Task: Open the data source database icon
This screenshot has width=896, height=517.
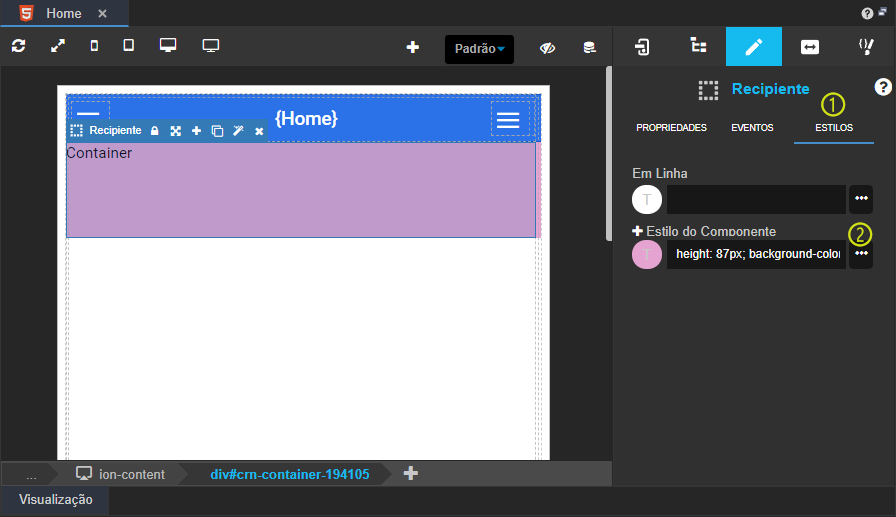Action: coord(589,48)
